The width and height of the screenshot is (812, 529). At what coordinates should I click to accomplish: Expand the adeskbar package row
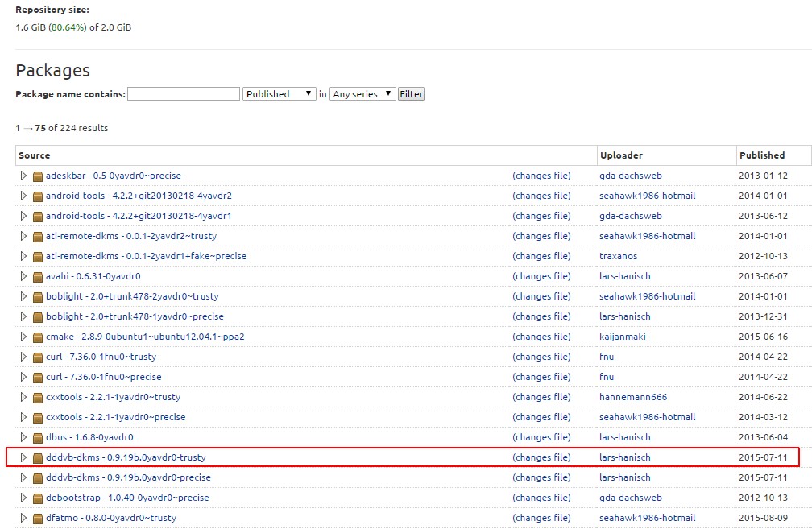[23, 176]
